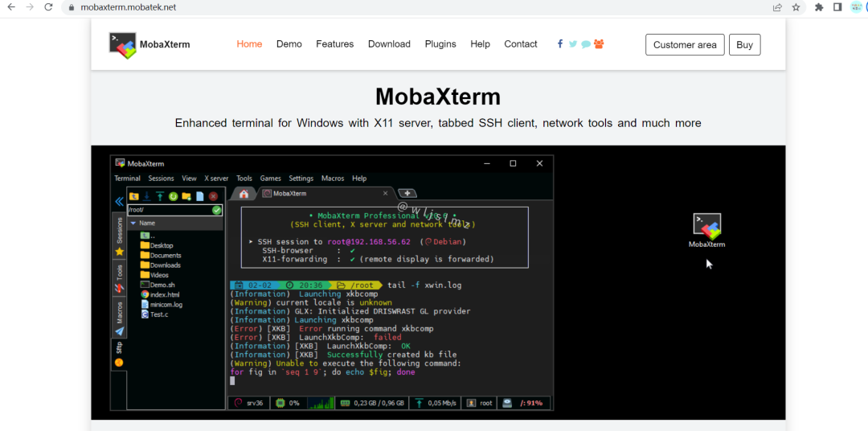Click the new file icon in SFTP toolbar
The height and width of the screenshot is (431, 868).
point(200,196)
